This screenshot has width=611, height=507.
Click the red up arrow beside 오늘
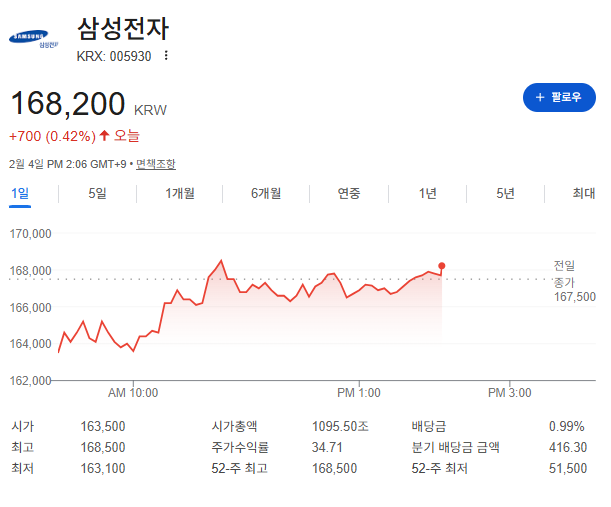click(x=104, y=135)
